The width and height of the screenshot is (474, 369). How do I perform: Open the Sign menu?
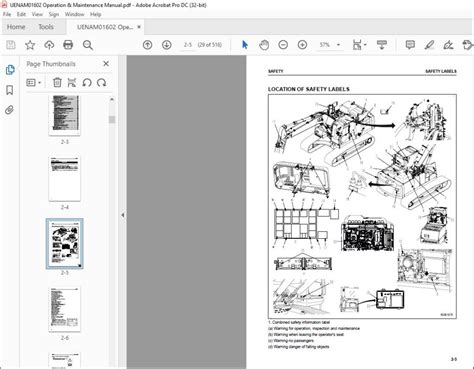click(x=54, y=14)
